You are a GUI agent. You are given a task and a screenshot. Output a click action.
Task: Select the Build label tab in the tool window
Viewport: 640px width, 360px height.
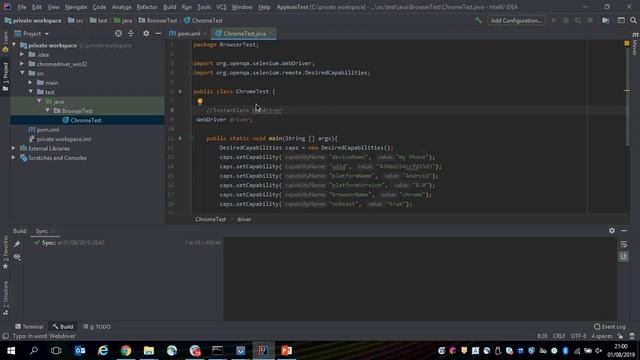(x=19, y=231)
